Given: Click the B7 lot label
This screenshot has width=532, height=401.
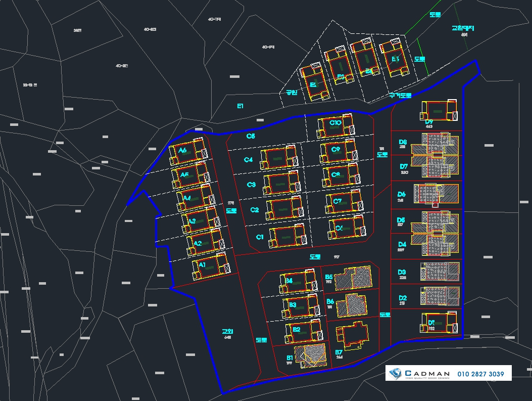Looking at the screenshot, I should [338, 352].
